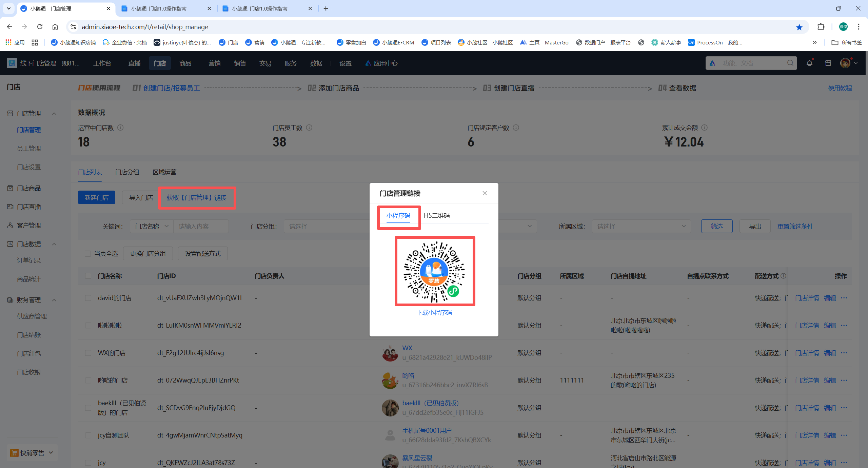The image size is (868, 468).
Task: Check the david的门店 row checkbox
Action: (88, 298)
